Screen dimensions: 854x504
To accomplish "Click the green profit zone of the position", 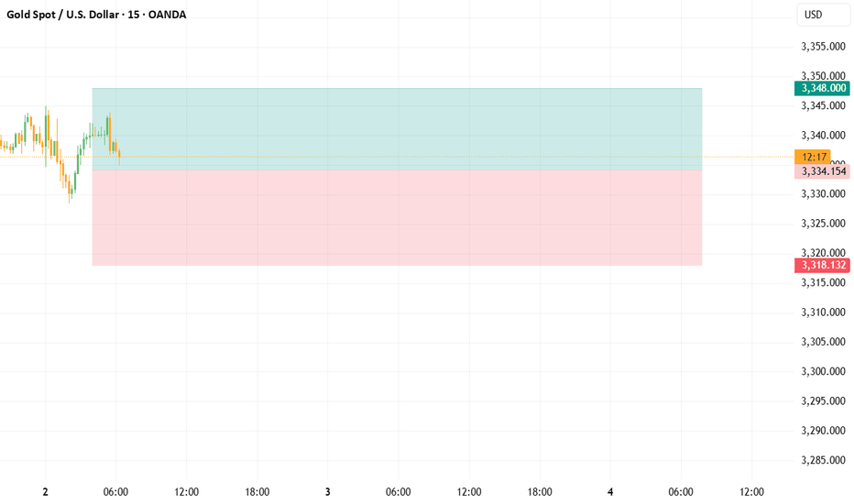I will click(397, 129).
